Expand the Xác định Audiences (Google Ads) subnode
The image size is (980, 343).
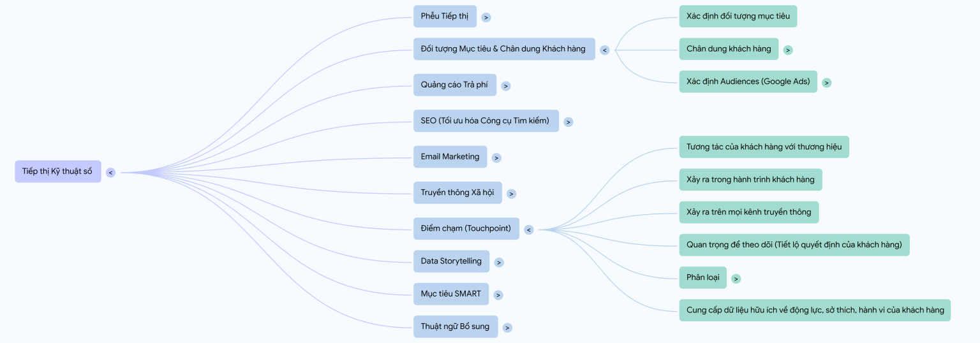click(x=827, y=82)
